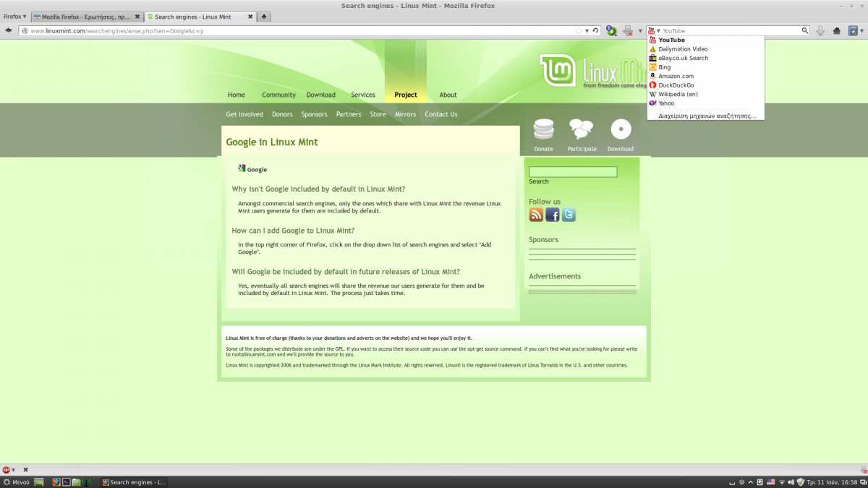Open Project navigation tab
Image resolution: width=868 pixels, height=488 pixels.
click(x=406, y=95)
